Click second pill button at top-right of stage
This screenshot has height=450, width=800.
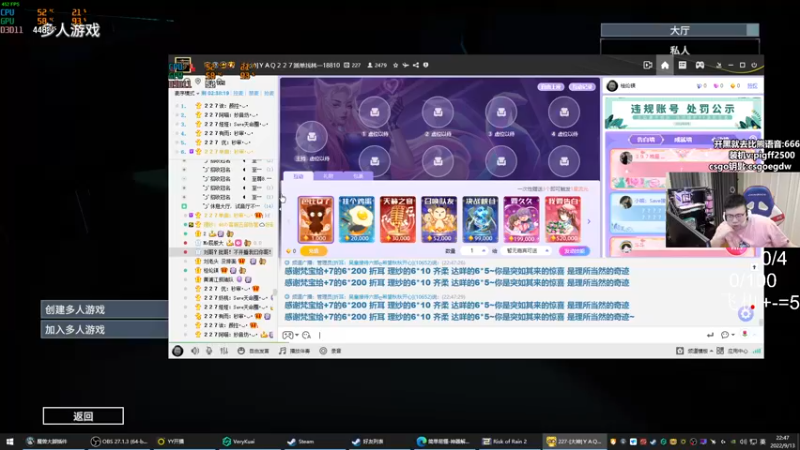click(582, 87)
